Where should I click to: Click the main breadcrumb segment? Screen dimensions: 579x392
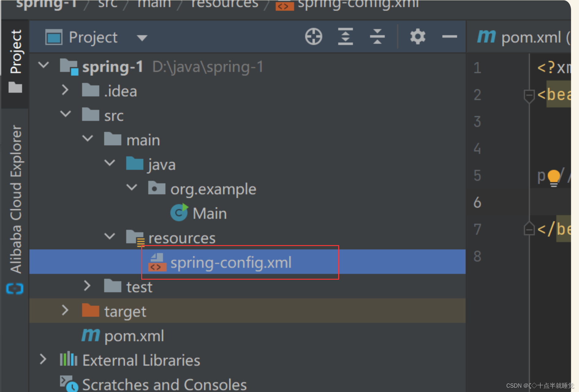(154, 4)
